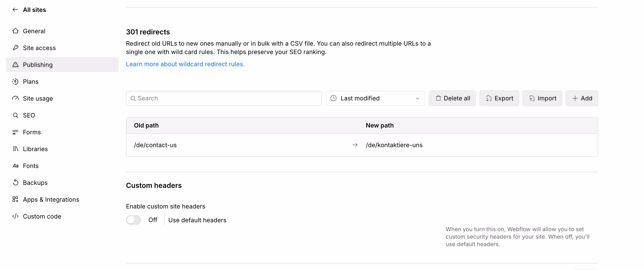Click the General house icon
Image resolution: width=644 pixels, height=270 pixels.
pos(15,31)
